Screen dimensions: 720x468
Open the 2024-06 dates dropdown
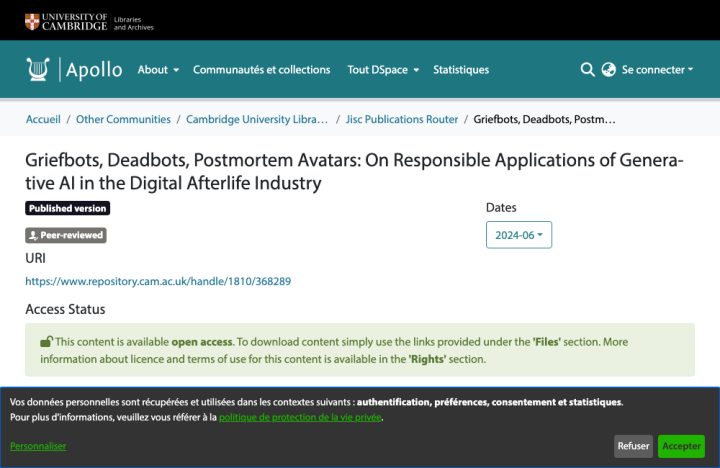coord(519,235)
